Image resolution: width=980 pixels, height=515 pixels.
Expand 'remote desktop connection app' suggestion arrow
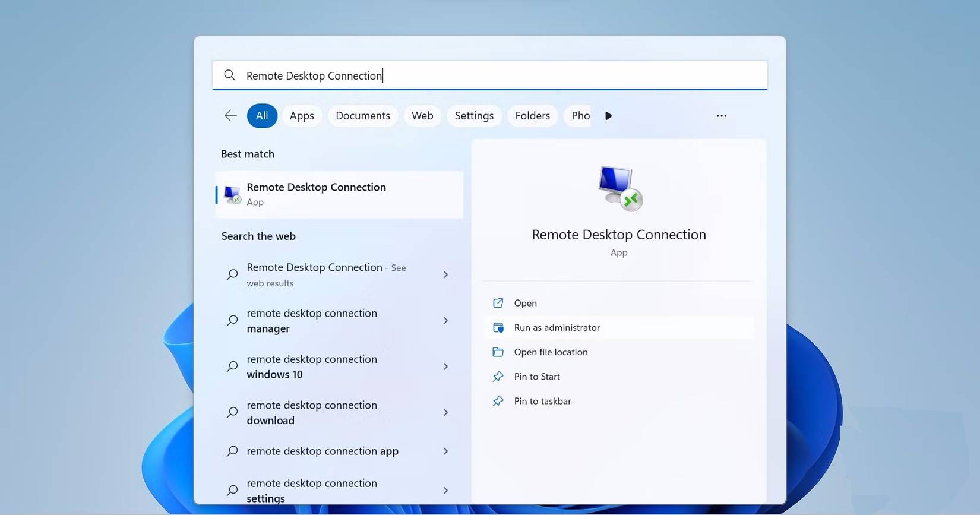point(445,451)
